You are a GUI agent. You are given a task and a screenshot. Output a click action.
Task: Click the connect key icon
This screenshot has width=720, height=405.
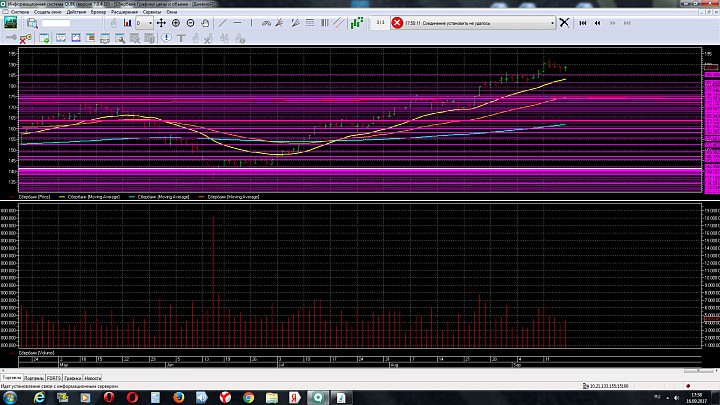[x=11, y=38]
